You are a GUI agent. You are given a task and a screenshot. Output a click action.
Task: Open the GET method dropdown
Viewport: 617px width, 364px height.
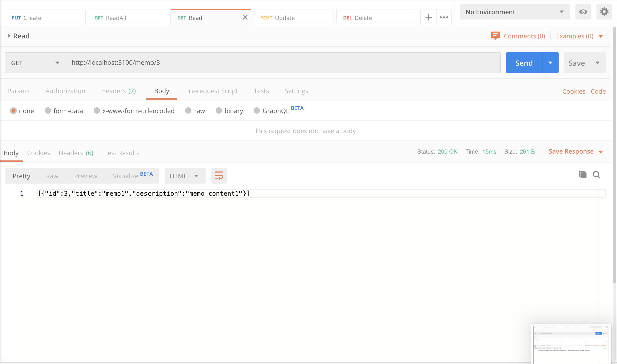coord(35,63)
